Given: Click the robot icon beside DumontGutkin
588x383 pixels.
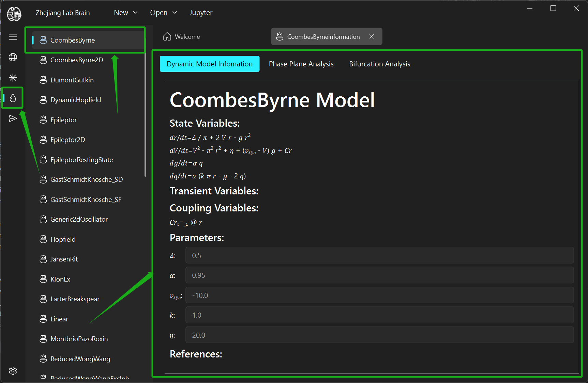Looking at the screenshot, I should point(43,80).
